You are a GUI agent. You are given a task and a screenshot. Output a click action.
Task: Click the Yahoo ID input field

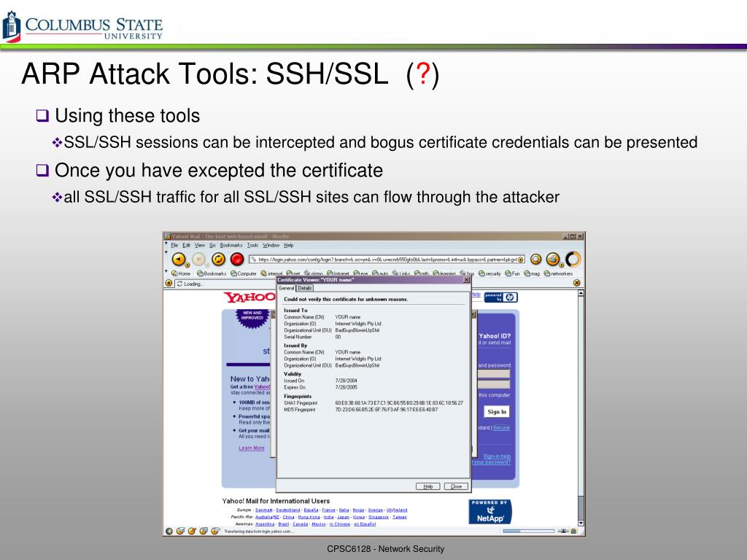coord(494,374)
